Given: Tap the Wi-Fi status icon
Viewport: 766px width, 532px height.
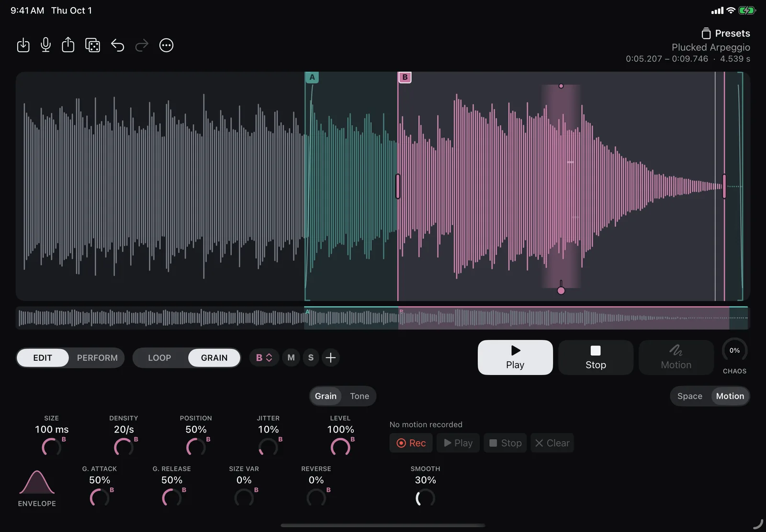Looking at the screenshot, I should 731,11.
